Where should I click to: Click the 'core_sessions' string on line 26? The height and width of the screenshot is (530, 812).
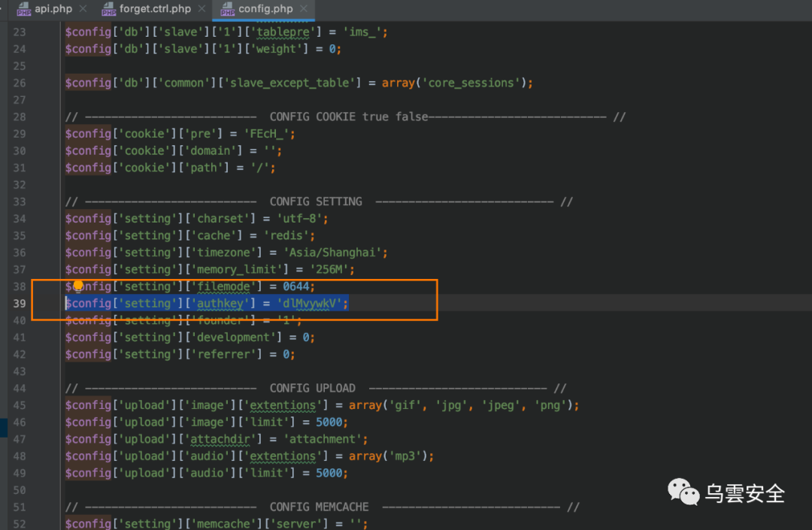(x=471, y=83)
